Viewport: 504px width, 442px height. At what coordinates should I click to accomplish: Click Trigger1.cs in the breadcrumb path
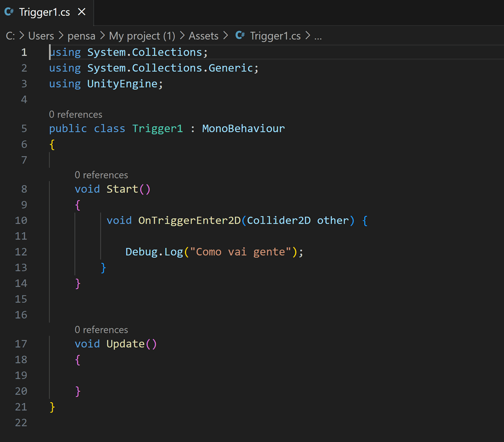point(276,35)
